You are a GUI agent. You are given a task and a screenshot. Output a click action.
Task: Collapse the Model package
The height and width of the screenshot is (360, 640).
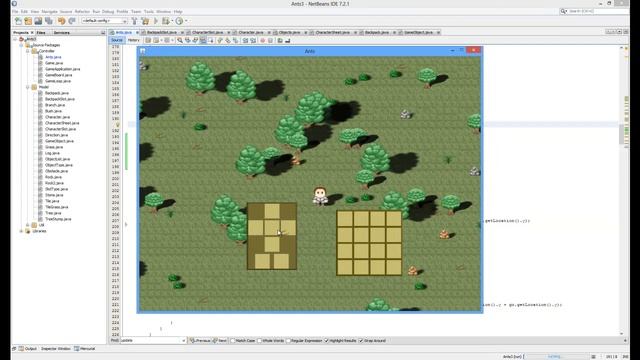point(28,87)
